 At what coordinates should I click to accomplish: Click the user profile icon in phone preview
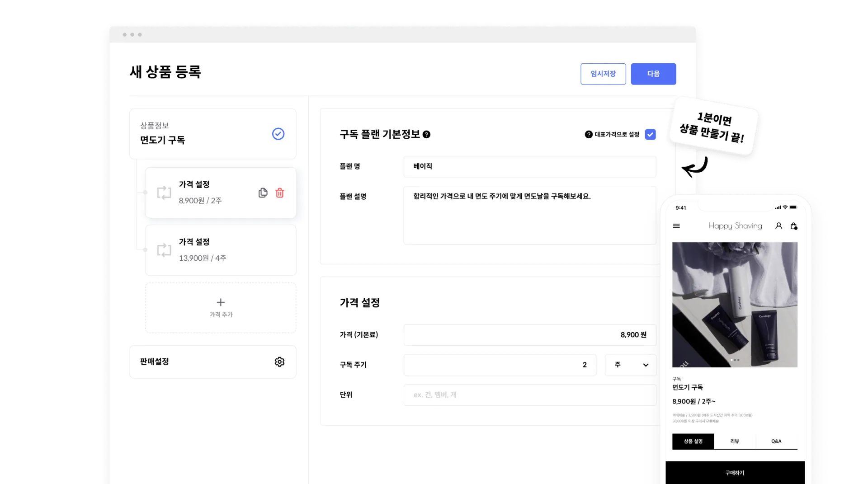coord(778,226)
